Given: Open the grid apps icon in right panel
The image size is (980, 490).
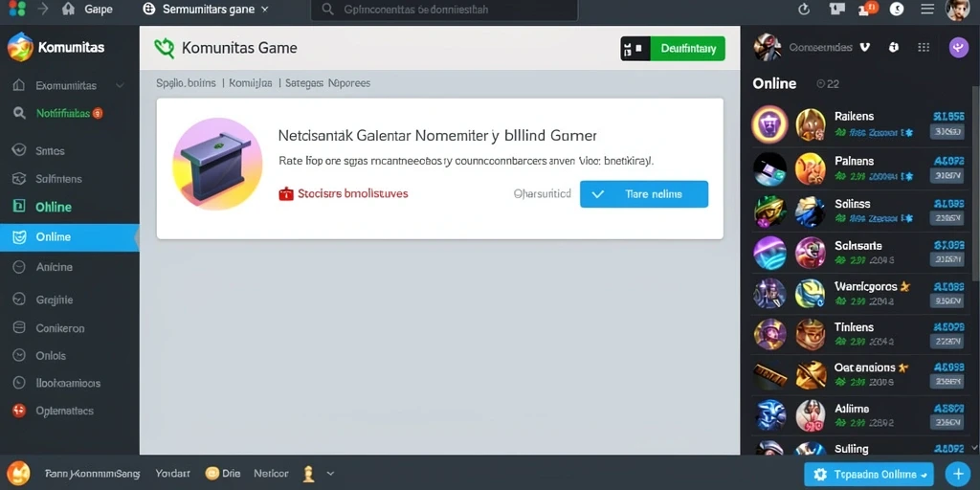Looking at the screenshot, I should (924, 48).
